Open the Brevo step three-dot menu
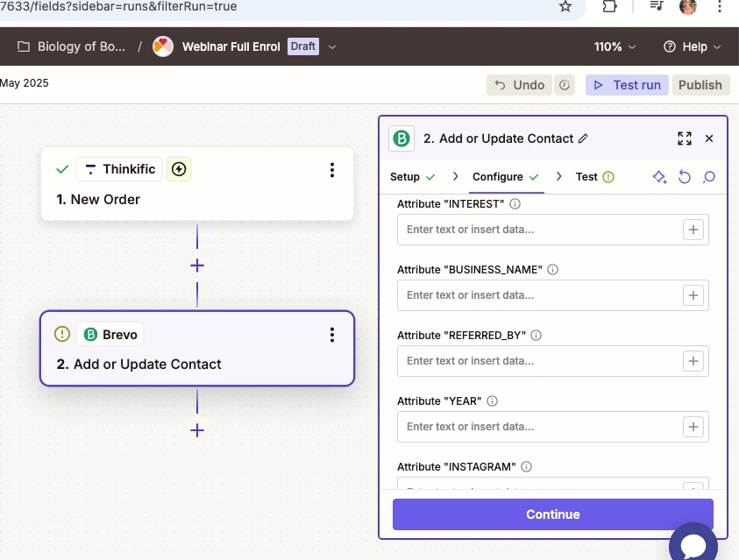 tap(332, 335)
